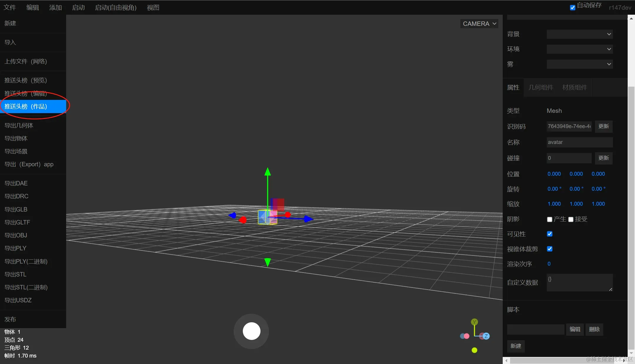The width and height of the screenshot is (635, 364).
Task: Toggle the 自动保存 autosave checkbox
Action: (572, 8)
